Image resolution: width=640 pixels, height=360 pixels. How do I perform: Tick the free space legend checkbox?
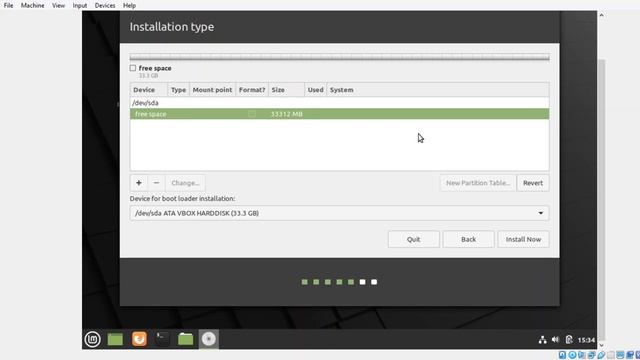point(133,68)
